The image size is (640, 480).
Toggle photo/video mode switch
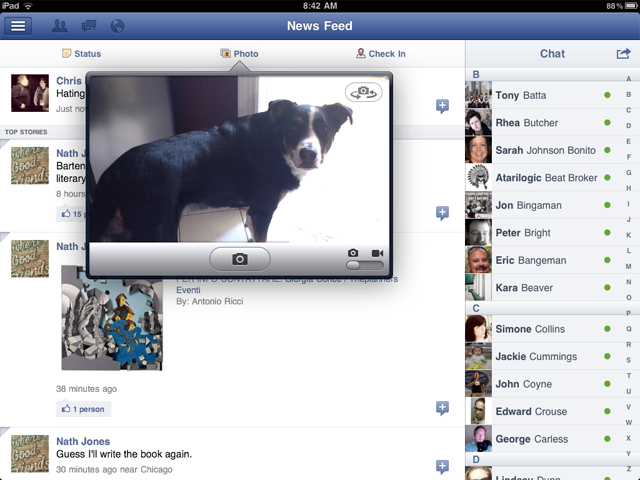(x=364, y=265)
